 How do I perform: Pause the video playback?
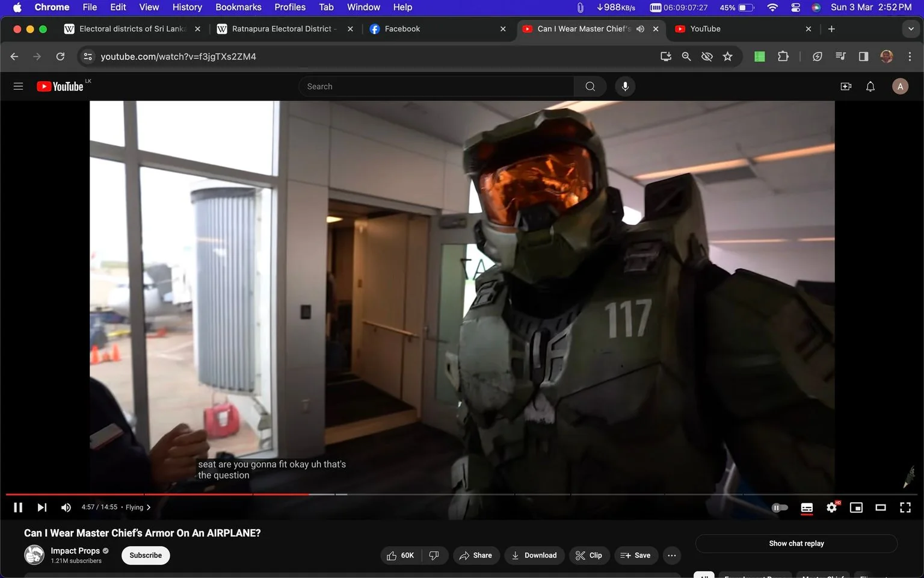18,508
